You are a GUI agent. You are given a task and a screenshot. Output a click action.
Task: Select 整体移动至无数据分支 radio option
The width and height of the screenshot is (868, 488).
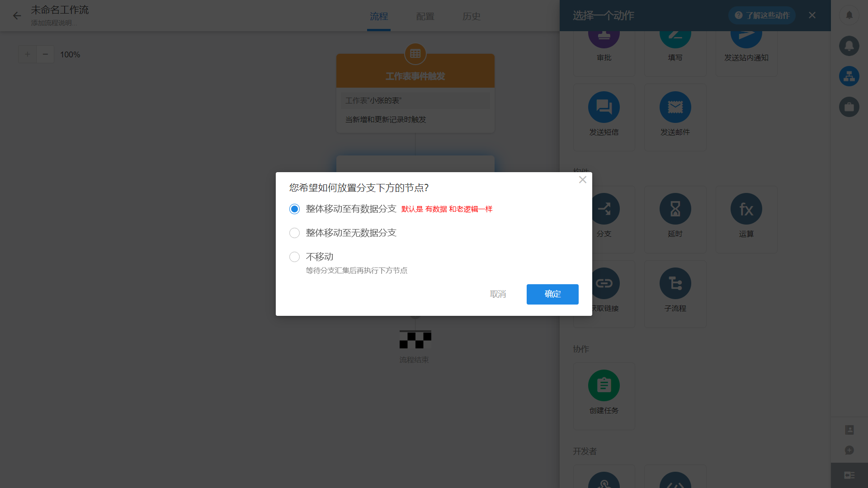coord(294,233)
